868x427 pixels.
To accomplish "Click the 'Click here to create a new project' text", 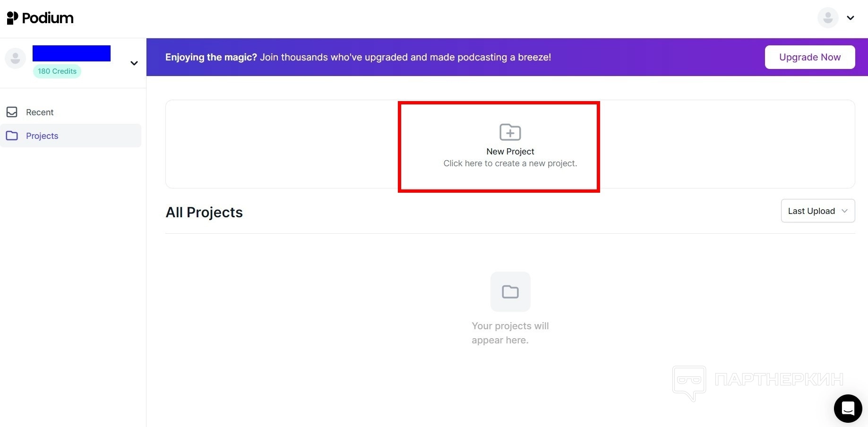I will click(x=510, y=163).
